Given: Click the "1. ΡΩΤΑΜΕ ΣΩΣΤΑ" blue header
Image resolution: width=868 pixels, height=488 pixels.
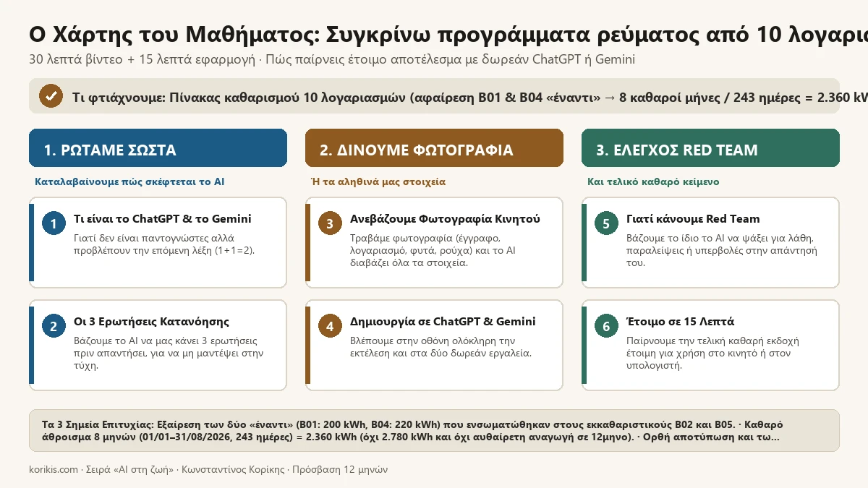Looking at the screenshot, I should pos(158,148).
